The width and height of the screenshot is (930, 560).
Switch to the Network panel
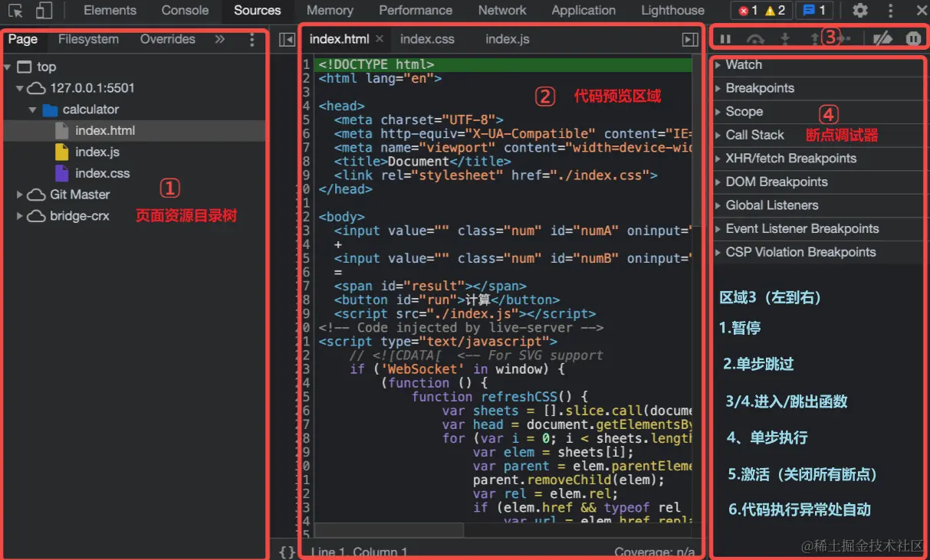(x=502, y=11)
